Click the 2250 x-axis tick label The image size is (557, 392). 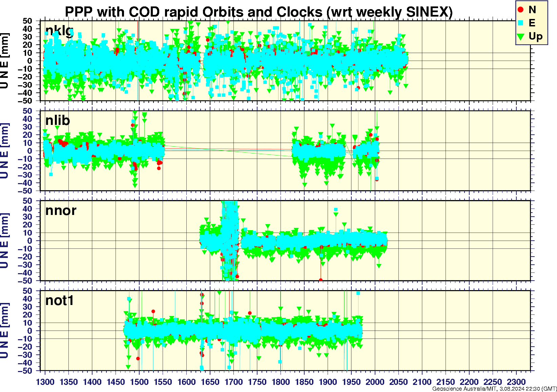click(x=493, y=382)
